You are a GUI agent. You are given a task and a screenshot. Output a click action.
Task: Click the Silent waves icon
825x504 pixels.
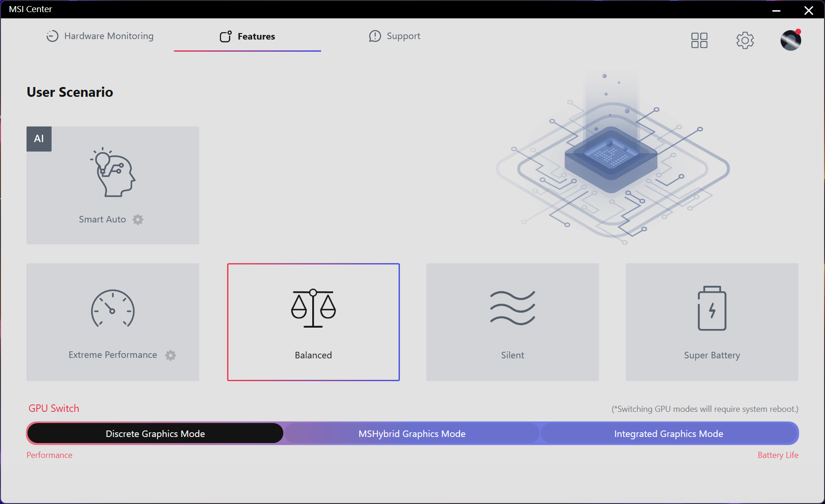click(512, 308)
